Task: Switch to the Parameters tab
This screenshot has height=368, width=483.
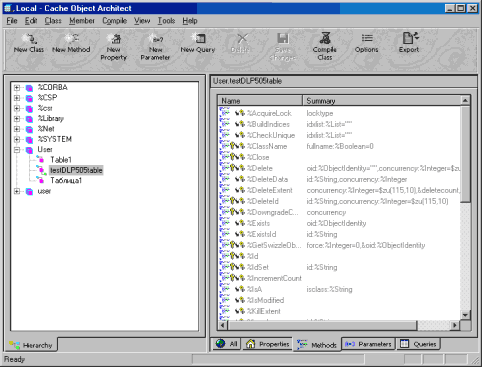Action: click(x=368, y=344)
